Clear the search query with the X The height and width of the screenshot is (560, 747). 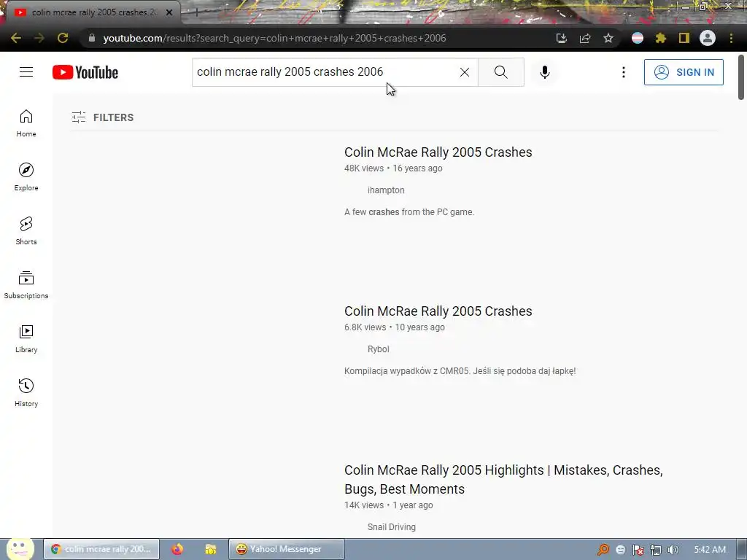(465, 72)
